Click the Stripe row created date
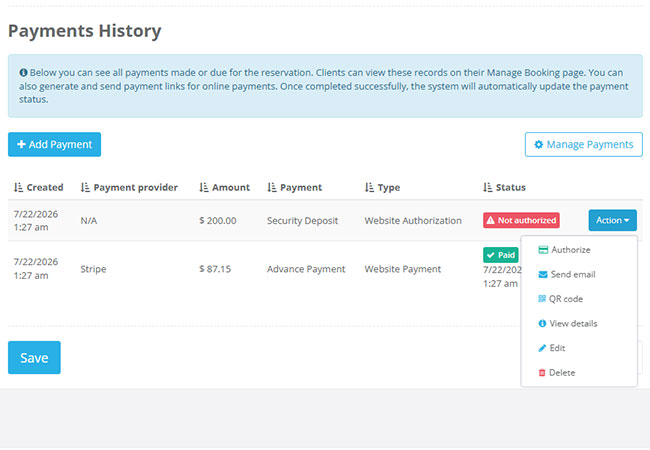The image size is (650, 450). pos(36,269)
